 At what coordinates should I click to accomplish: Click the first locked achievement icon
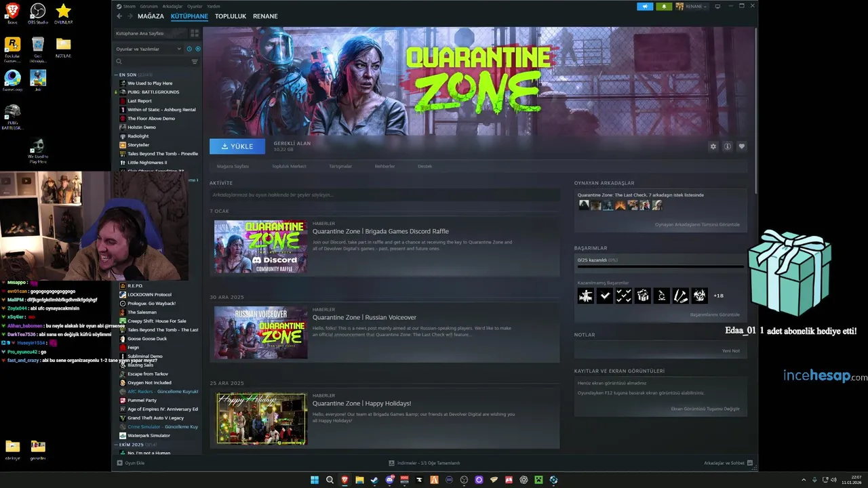point(585,296)
